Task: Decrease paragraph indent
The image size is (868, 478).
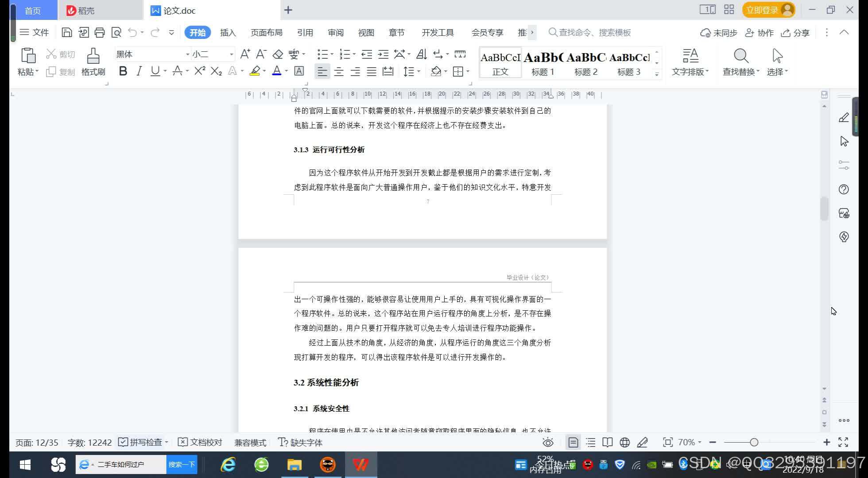Action: click(367, 54)
